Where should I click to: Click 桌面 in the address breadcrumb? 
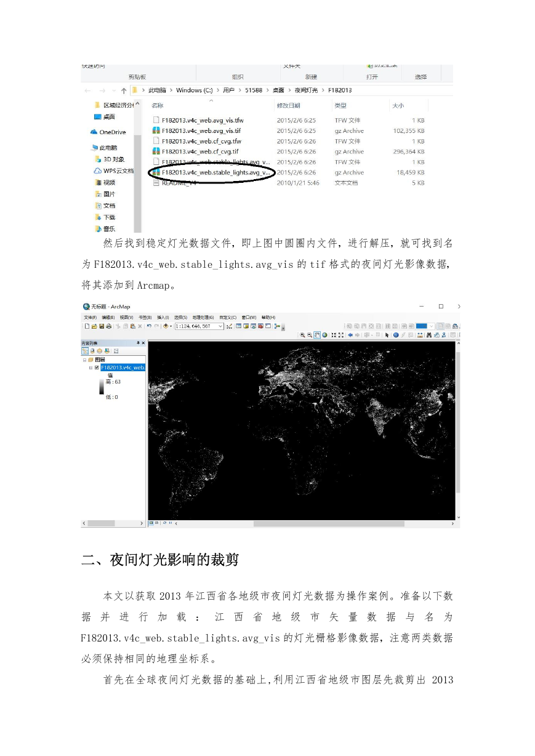[x=278, y=90]
